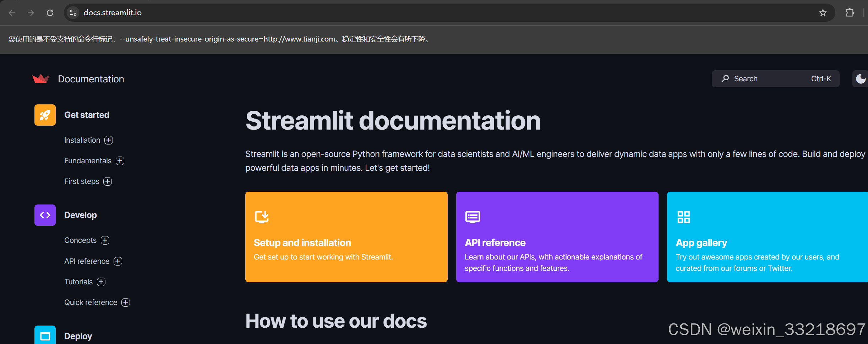This screenshot has width=868, height=344.
Task: Open the Tutorials page link
Action: [78, 282]
